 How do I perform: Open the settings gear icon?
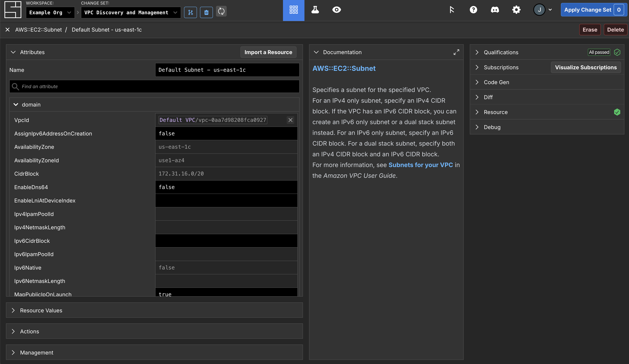point(516,10)
